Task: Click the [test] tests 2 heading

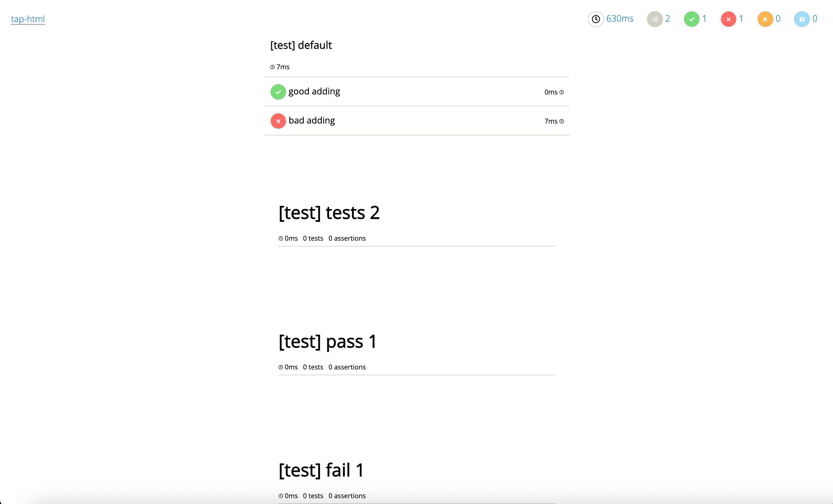Action: click(329, 213)
